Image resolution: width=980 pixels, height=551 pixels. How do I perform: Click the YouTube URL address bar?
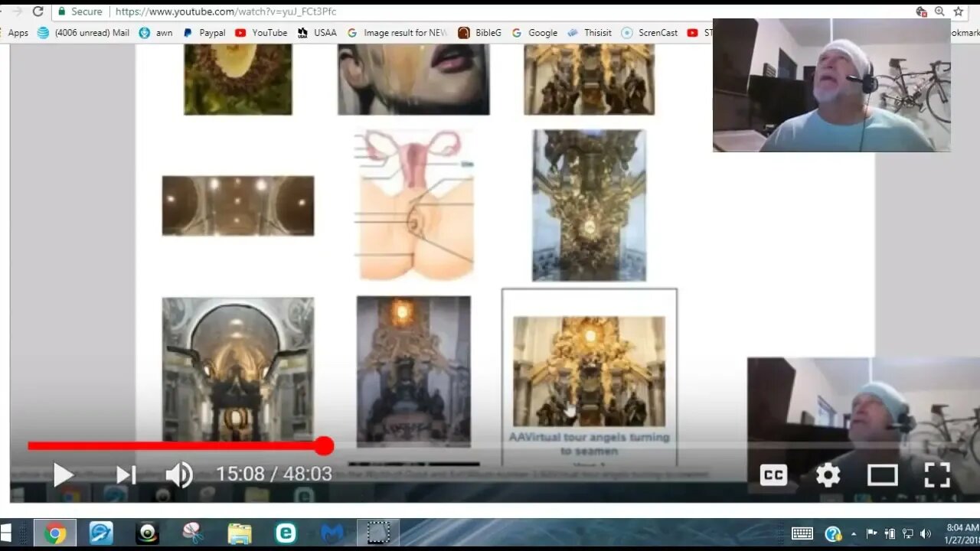(x=226, y=11)
